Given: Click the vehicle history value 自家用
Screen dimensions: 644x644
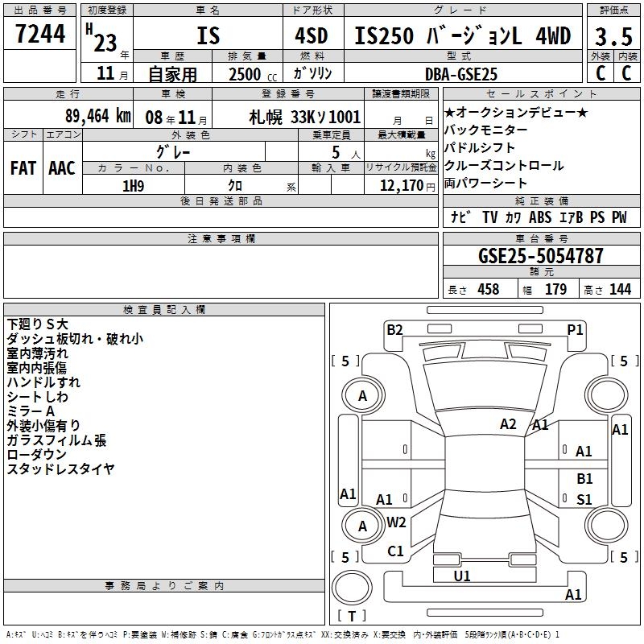Looking at the screenshot, I should 172,74.
